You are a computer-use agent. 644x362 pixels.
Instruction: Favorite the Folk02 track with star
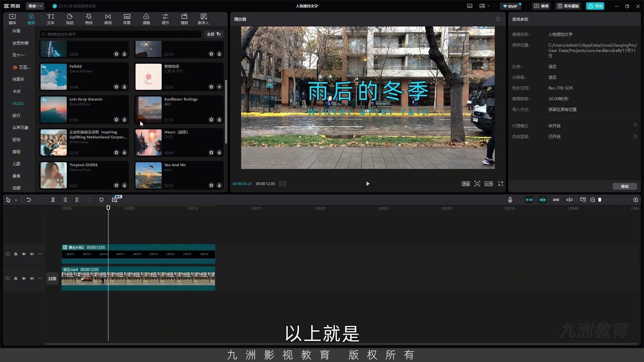click(116, 87)
